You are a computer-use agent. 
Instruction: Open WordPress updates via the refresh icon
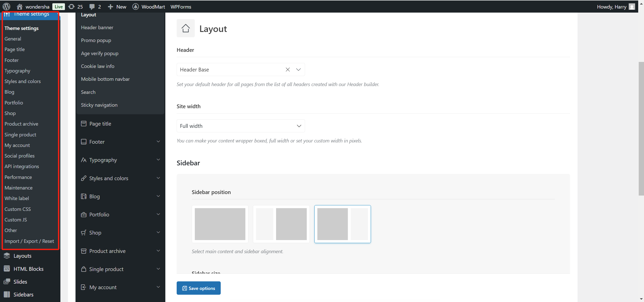click(71, 7)
